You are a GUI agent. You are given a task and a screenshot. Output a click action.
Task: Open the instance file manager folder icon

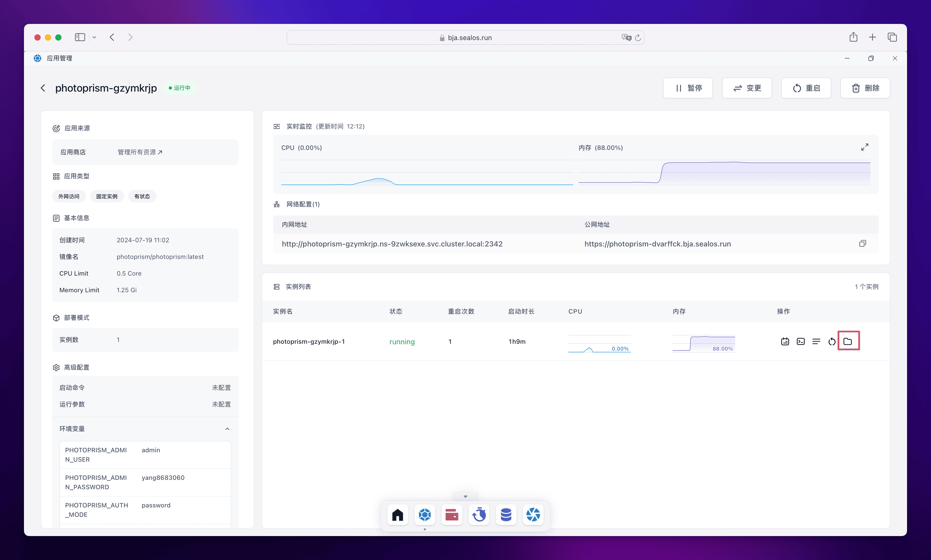[x=848, y=341]
